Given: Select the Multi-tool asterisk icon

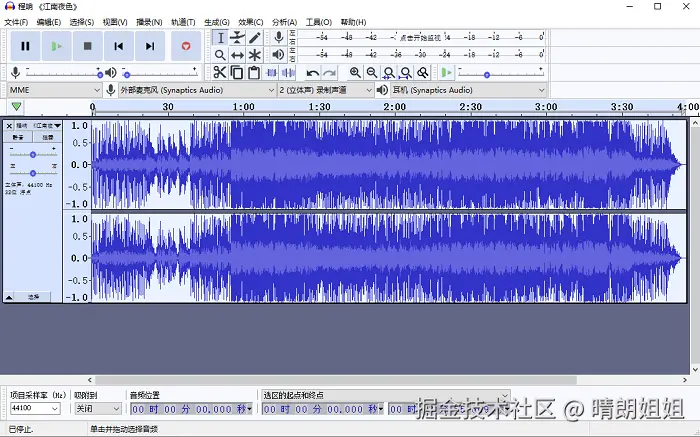Looking at the screenshot, I should (x=254, y=55).
